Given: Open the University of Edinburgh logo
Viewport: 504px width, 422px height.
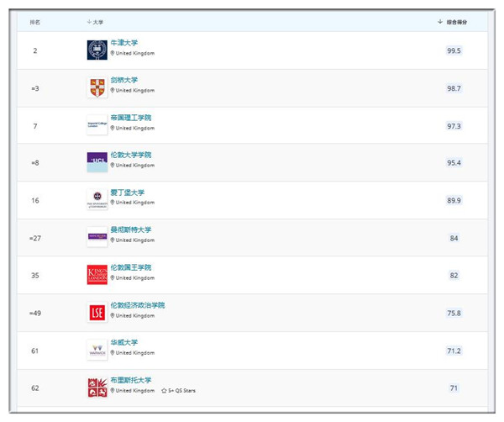Looking at the screenshot, I should coord(97,199).
